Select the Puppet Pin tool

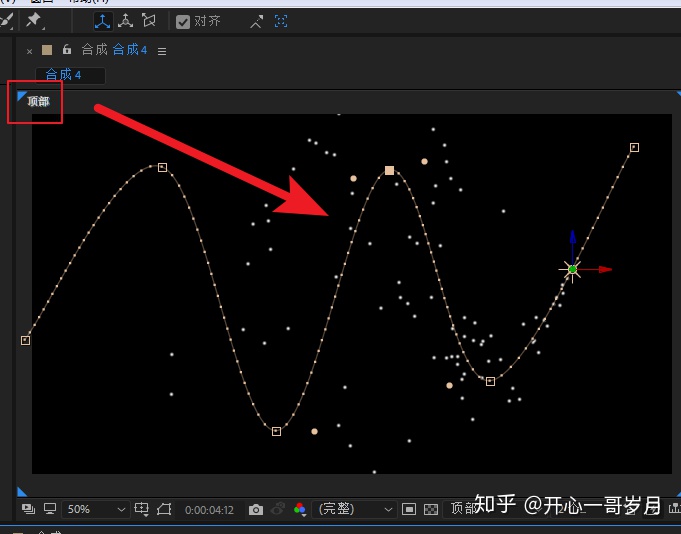pyautogui.click(x=33, y=20)
